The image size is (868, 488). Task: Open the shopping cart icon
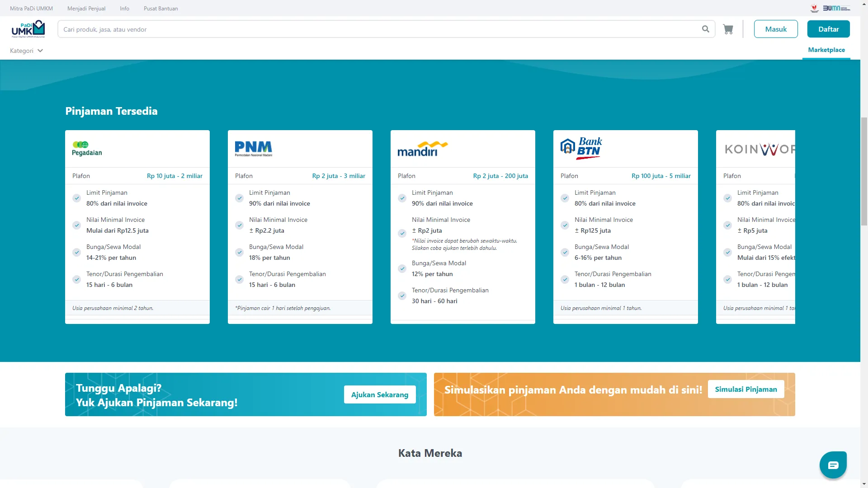(728, 29)
